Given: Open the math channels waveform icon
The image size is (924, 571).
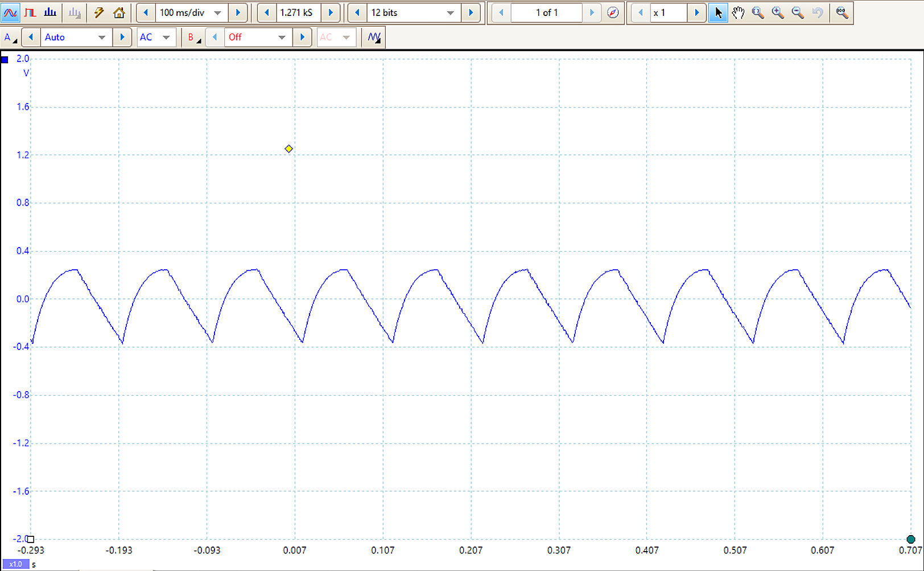Looking at the screenshot, I should pyautogui.click(x=374, y=37).
